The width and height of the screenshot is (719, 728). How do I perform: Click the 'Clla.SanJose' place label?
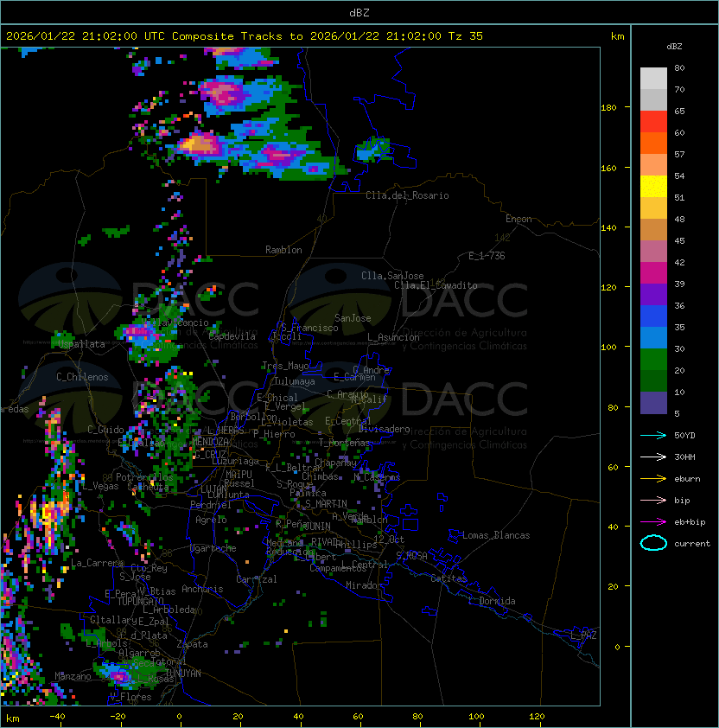coord(392,276)
